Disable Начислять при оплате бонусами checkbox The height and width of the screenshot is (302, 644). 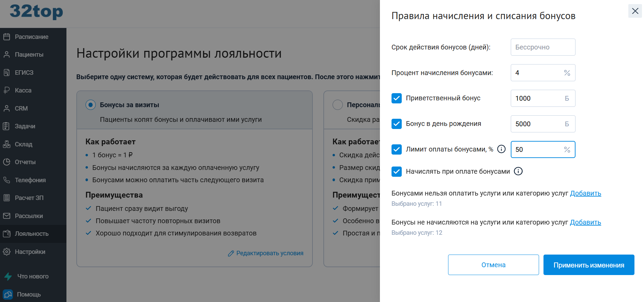pyautogui.click(x=397, y=171)
